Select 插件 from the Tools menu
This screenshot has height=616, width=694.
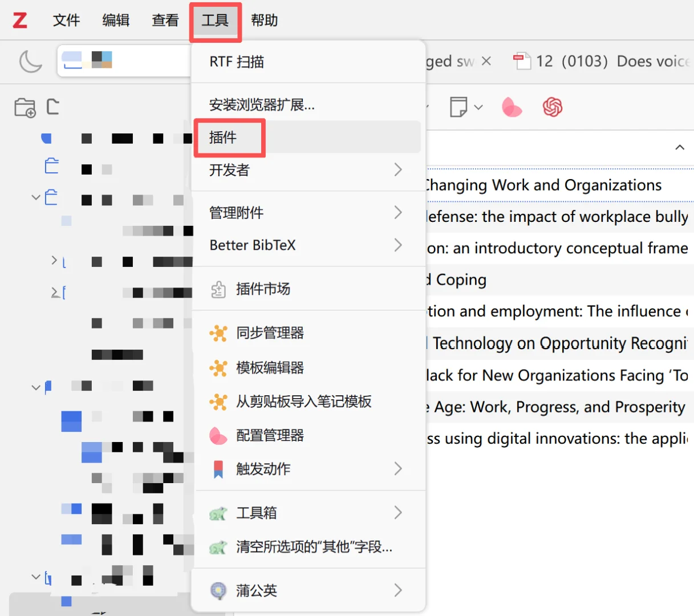point(229,137)
